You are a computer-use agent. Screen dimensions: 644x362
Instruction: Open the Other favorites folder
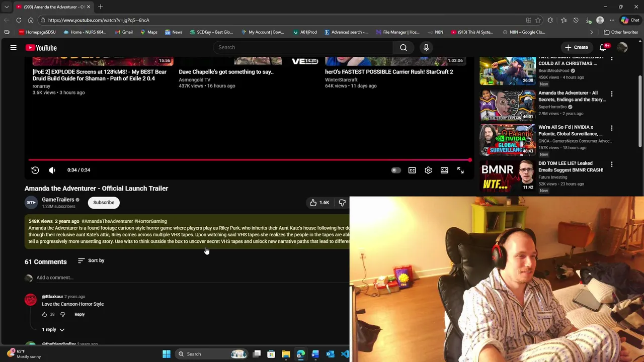point(621,32)
